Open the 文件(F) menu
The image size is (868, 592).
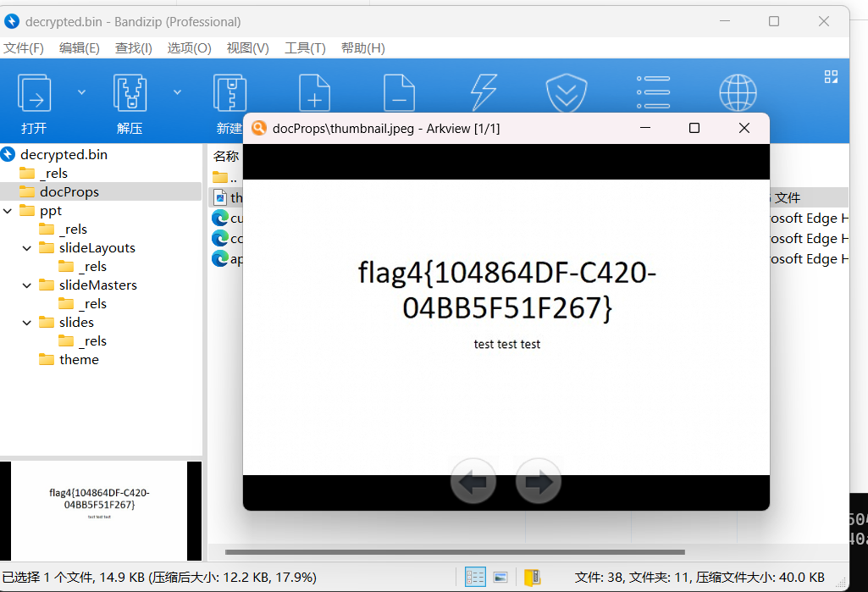point(24,48)
